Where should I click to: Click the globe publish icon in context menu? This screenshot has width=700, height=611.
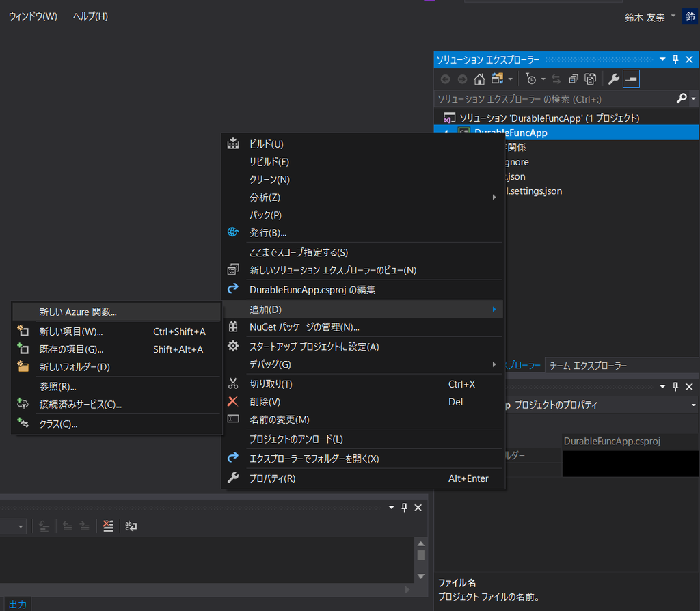tap(233, 232)
